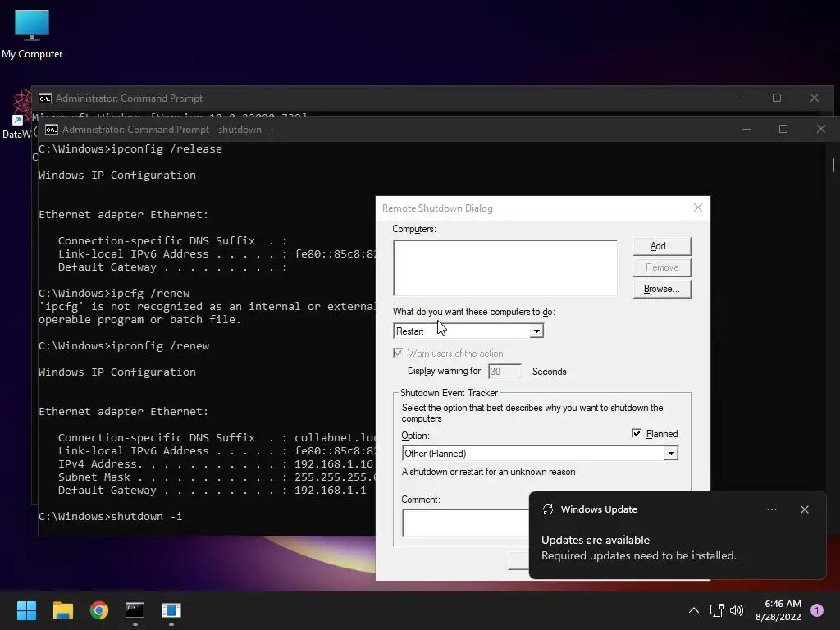Toggle the Planned checkbox
The width and height of the screenshot is (840, 630).
pos(637,433)
